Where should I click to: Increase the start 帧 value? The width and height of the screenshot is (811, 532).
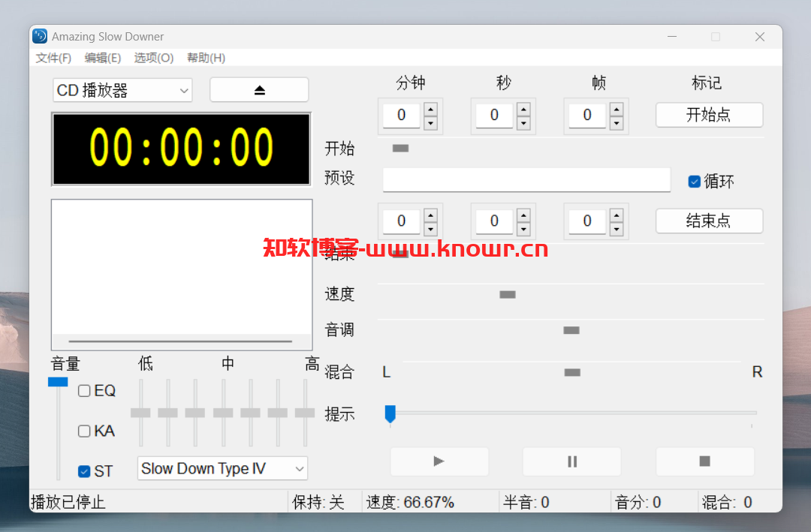point(617,109)
